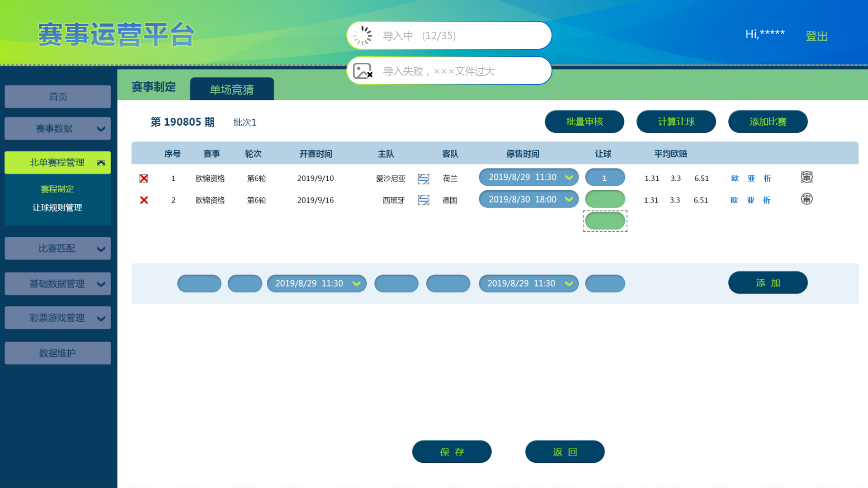Viewport: 868px width, 488px height.
Task: Open the 2019/8/29 11:30 stop-sale dropdown in row 1
Action: [528, 177]
